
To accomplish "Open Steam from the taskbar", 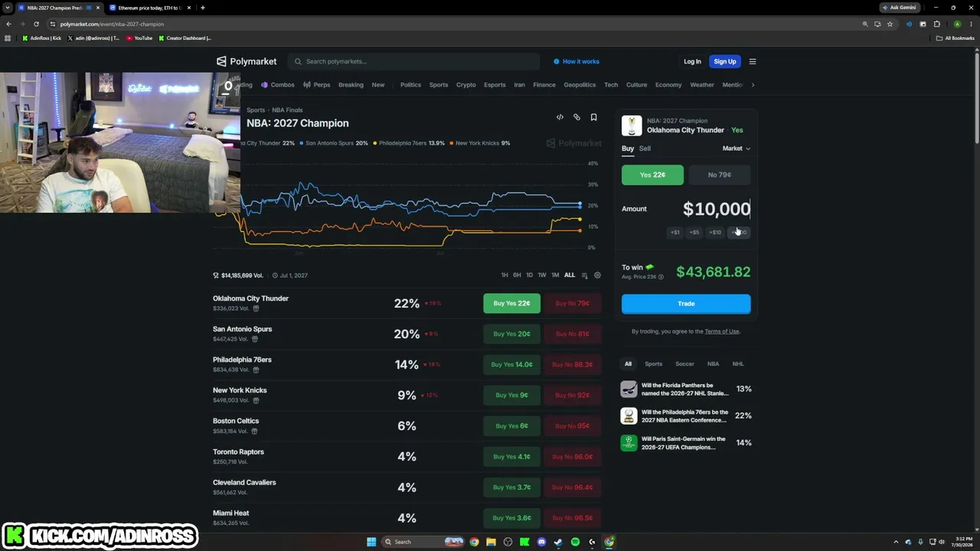I will pos(558,542).
